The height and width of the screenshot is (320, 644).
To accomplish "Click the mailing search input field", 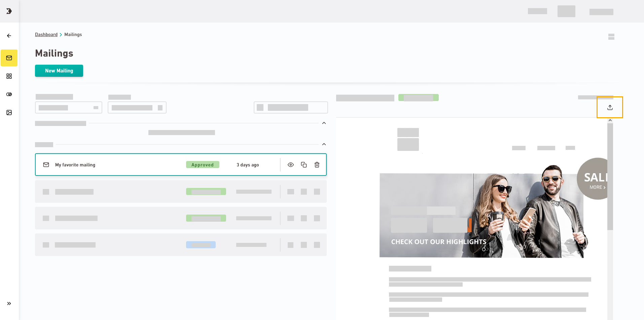I will point(291,107).
